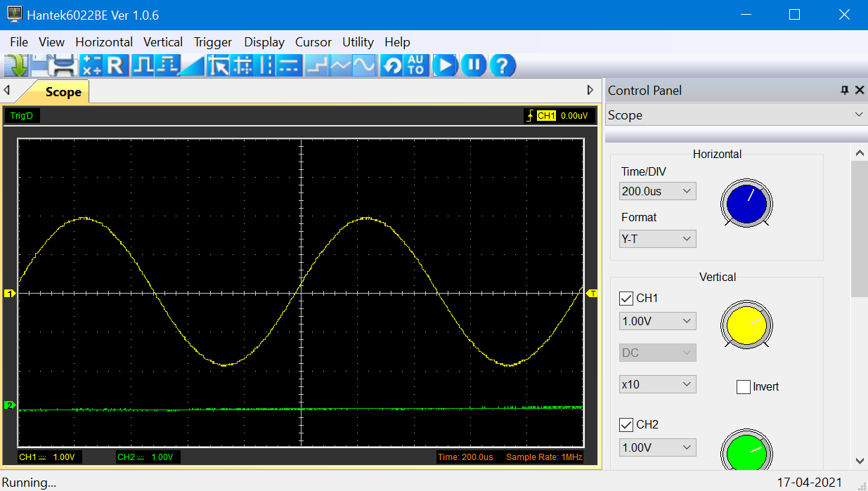Click the math operations icon
868x491 pixels.
[91, 66]
